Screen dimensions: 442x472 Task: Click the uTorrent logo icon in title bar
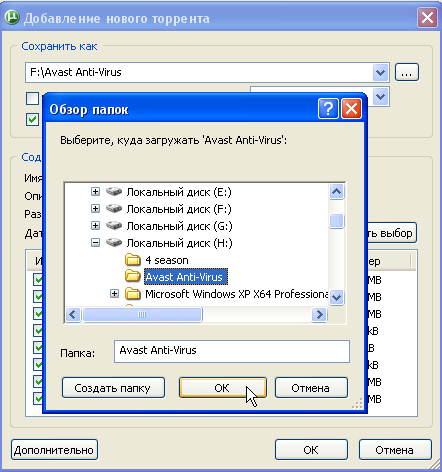pyautogui.click(x=12, y=18)
